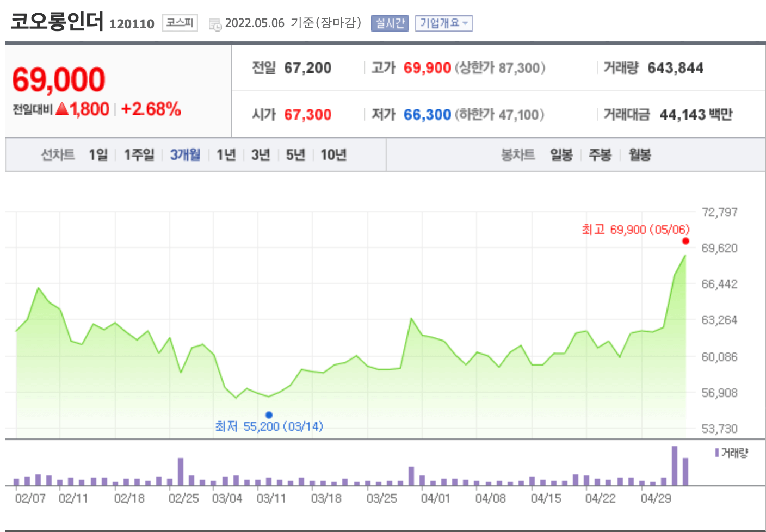Click the 2022.05.06 기준(장마감) date text
The image size is (766, 532).
click(293, 23)
